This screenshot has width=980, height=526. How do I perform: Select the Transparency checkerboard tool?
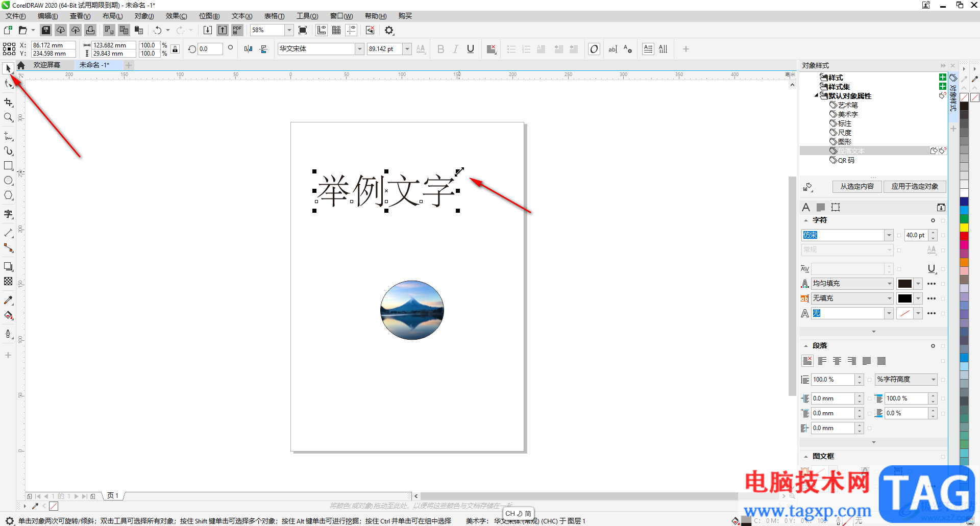[x=8, y=281]
